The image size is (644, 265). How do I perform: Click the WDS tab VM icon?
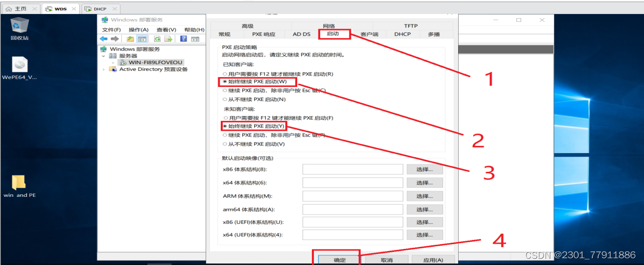point(49,9)
